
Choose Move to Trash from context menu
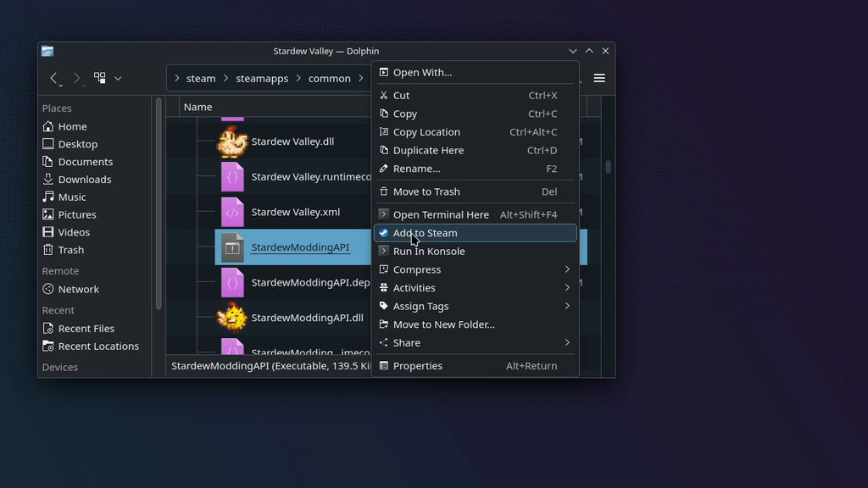tap(475, 191)
